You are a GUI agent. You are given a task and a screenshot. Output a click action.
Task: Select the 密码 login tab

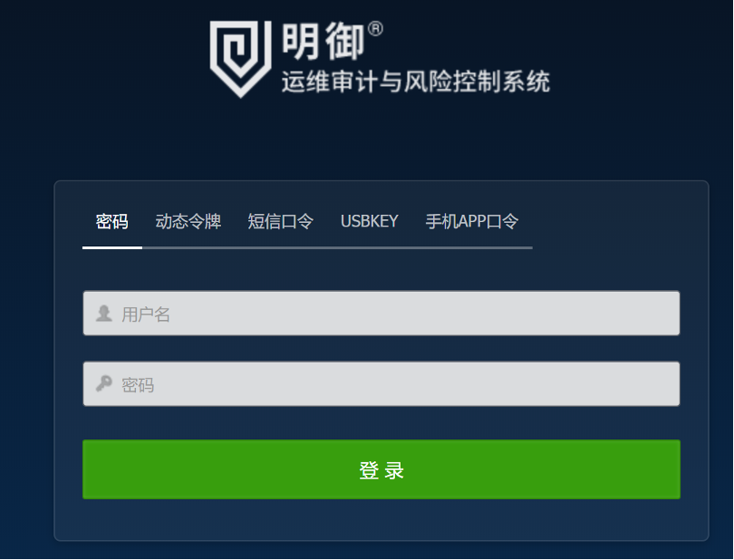pos(111,221)
